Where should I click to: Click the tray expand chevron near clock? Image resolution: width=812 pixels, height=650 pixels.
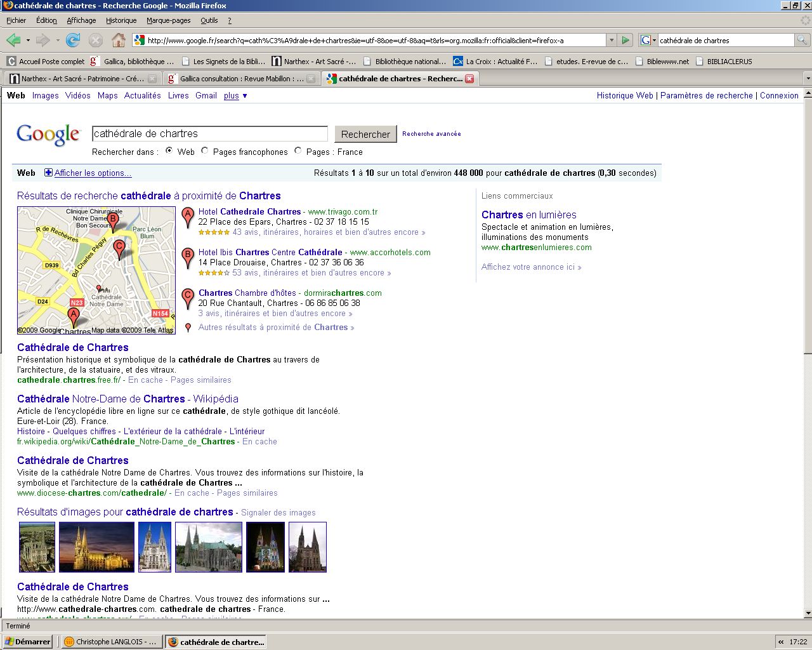pyautogui.click(x=781, y=642)
